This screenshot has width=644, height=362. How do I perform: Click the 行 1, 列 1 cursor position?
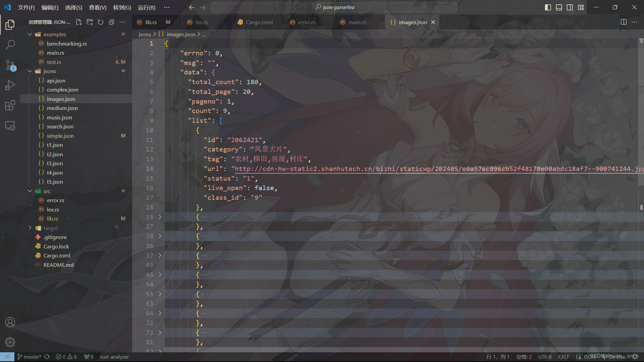[498, 357]
